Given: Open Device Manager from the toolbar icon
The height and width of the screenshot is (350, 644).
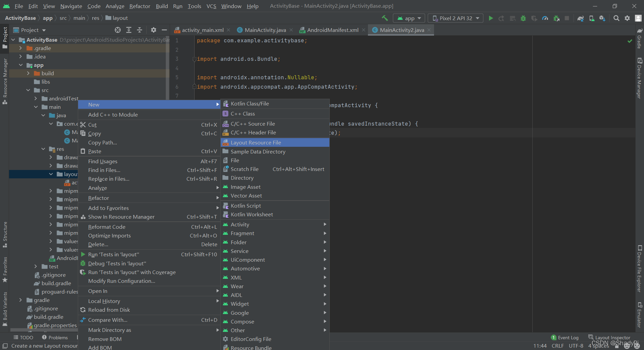Looking at the screenshot, I should [x=592, y=18].
